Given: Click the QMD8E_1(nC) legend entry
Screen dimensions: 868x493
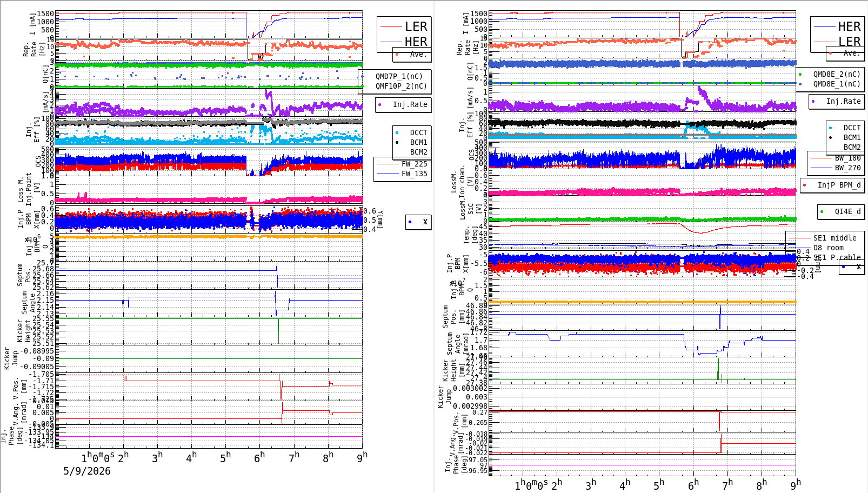Looking at the screenshot, I should tap(837, 84).
